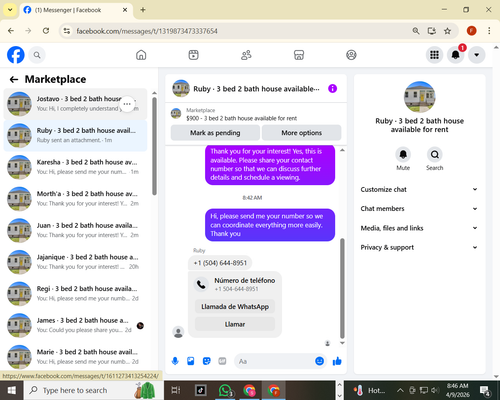Pick a GIF using the GIF icon
This screenshot has width=500, height=400.
click(222, 361)
